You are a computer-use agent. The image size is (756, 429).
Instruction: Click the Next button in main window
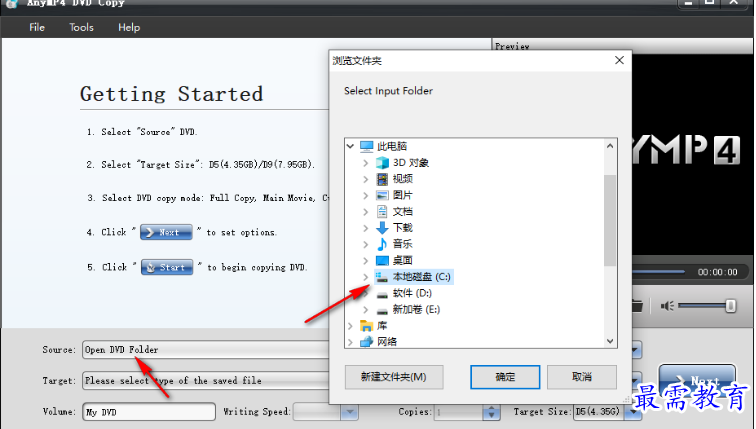coord(697,379)
